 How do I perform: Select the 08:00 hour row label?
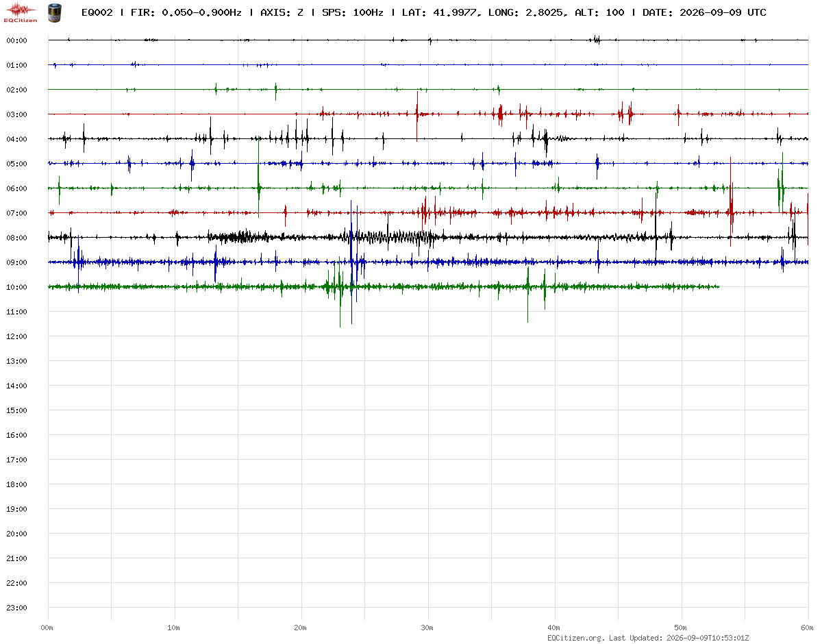pyautogui.click(x=16, y=238)
